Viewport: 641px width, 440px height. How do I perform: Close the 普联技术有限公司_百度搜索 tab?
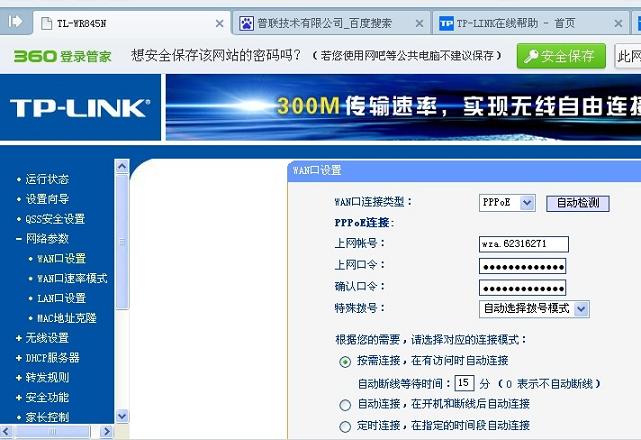(419, 24)
